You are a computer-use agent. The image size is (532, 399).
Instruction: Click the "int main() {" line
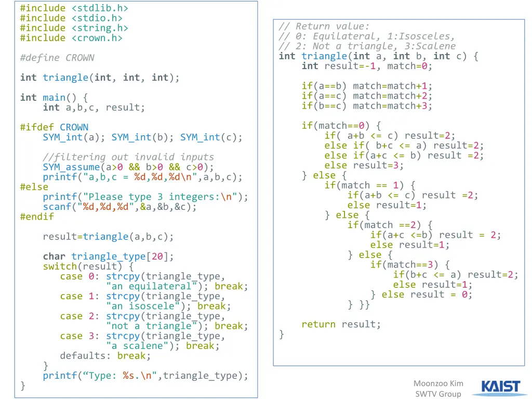[54, 98]
